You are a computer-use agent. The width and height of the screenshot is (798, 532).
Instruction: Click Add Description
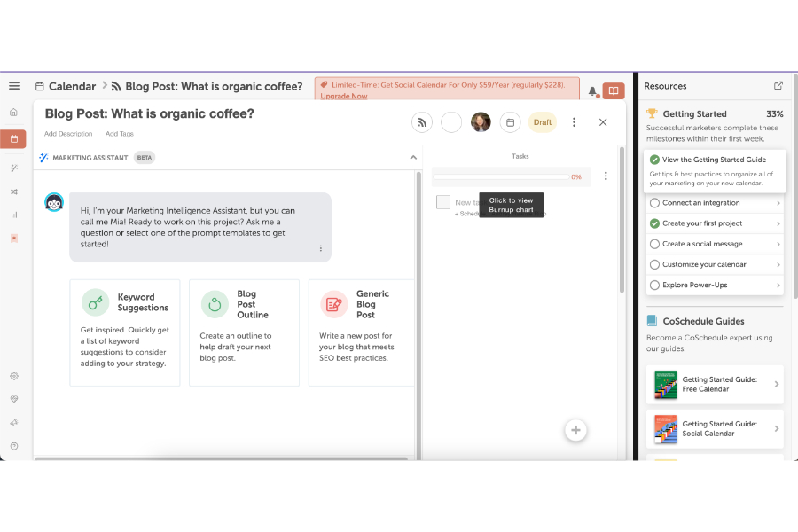tap(68, 134)
